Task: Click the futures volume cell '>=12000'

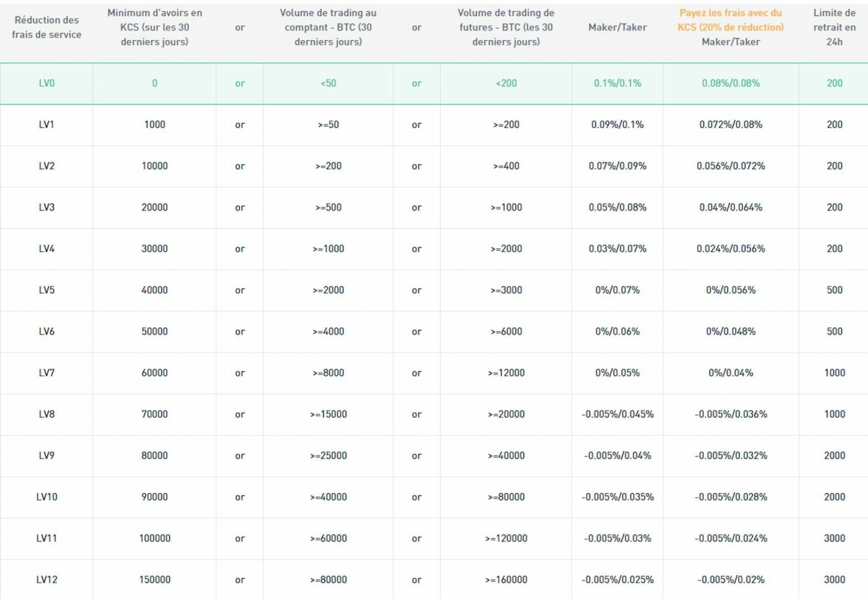Action: pyautogui.click(x=506, y=373)
